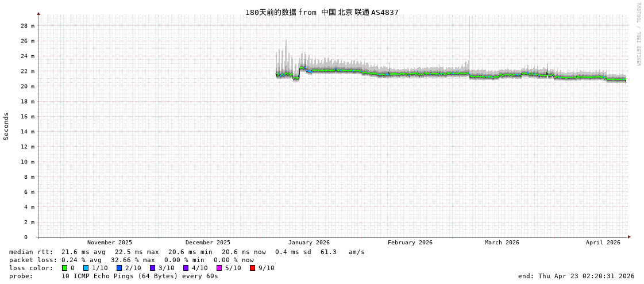
Task: Click the light blue 1/10 loss swatch
Action: (x=86, y=268)
